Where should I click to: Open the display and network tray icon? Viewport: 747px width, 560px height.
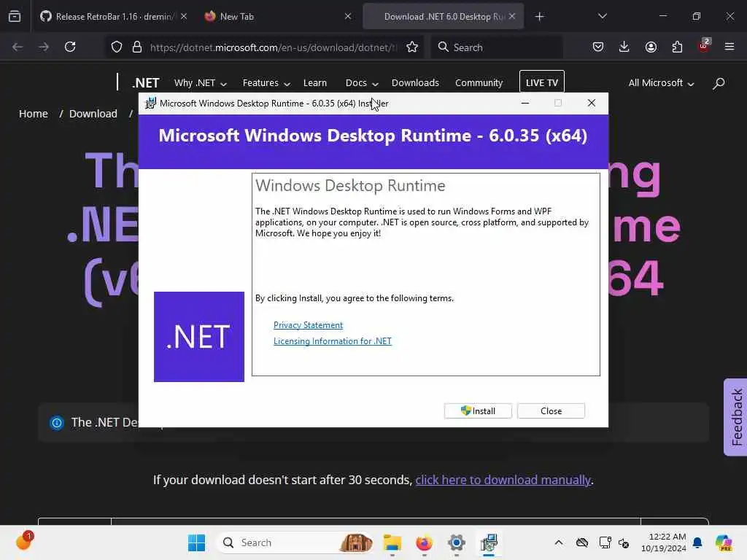pyautogui.click(x=605, y=542)
